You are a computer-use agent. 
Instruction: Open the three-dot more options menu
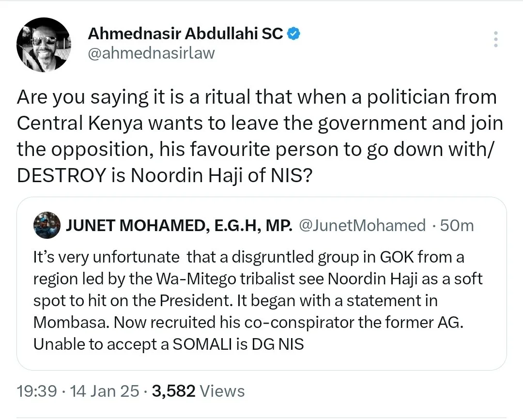(495, 39)
